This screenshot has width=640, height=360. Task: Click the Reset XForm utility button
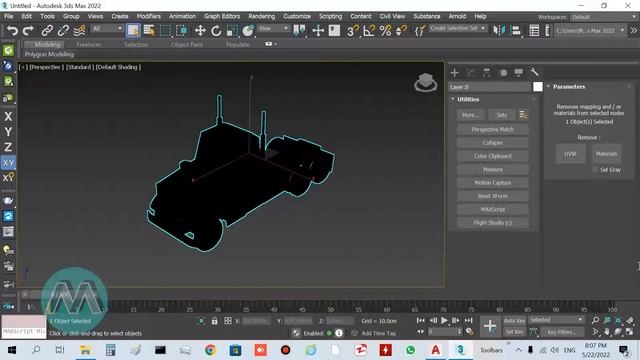pos(493,196)
